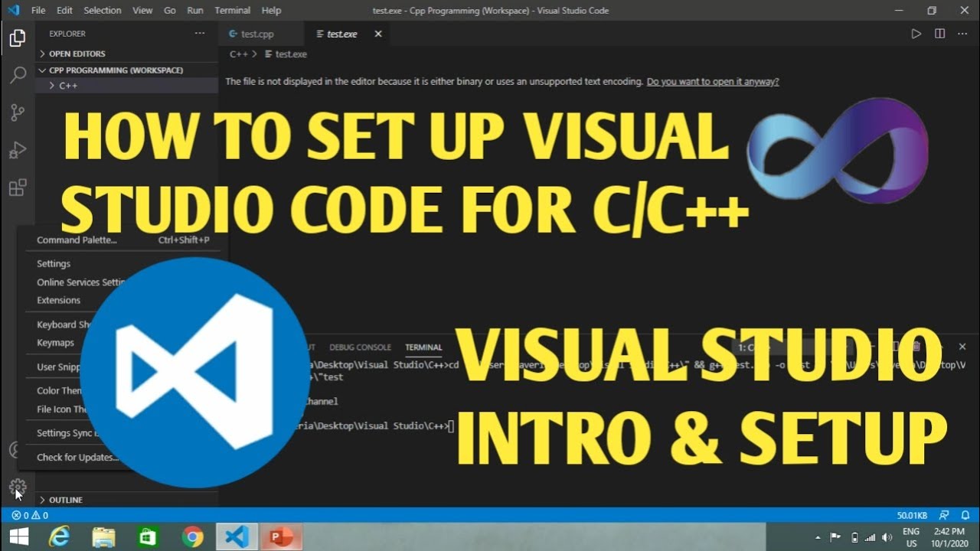980x551 pixels.
Task: Open the File menu
Action: (x=38, y=11)
